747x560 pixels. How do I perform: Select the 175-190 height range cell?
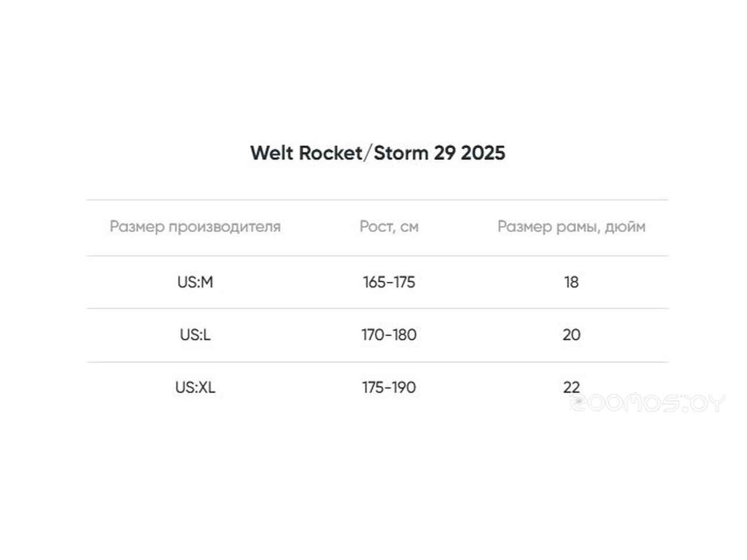click(389, 387)
